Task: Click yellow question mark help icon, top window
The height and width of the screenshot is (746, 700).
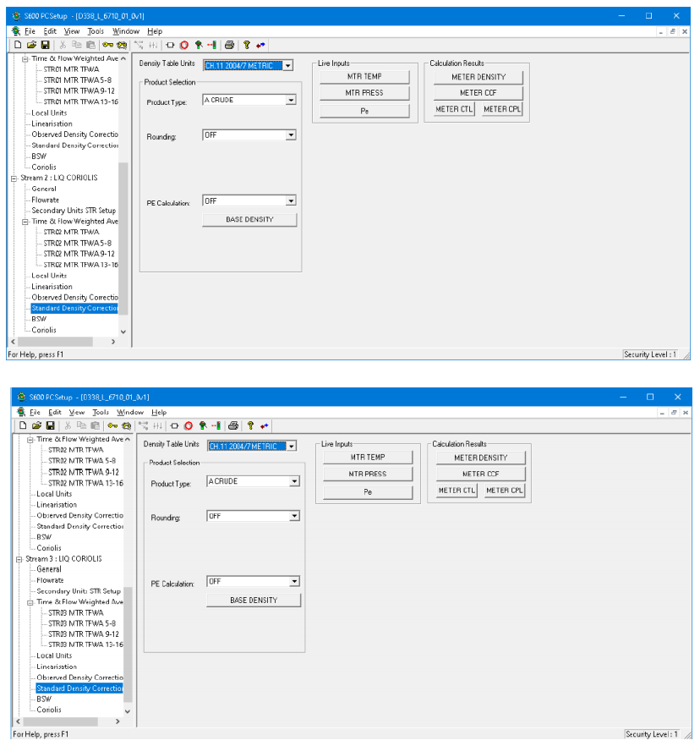Action: pyautogui.click(x=246, y=45)
